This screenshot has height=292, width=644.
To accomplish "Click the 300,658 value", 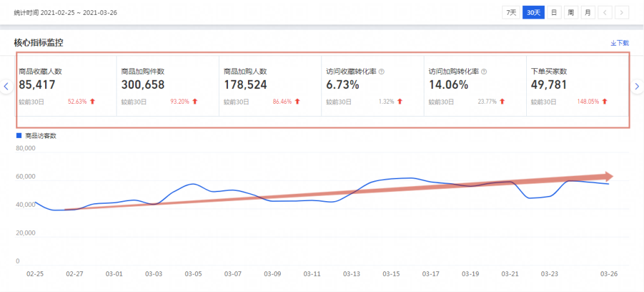I will pos(143,85).
